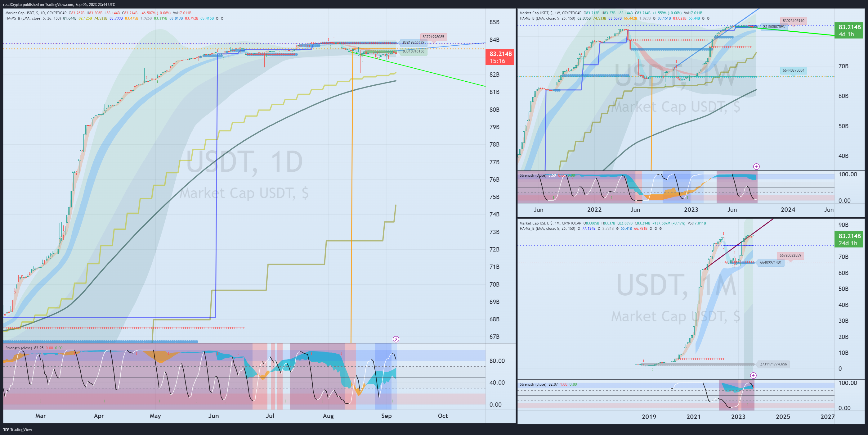Screen dimensions: 868x435
Task: Click Mar on the 1D time axis
Action: pos(40,416)
